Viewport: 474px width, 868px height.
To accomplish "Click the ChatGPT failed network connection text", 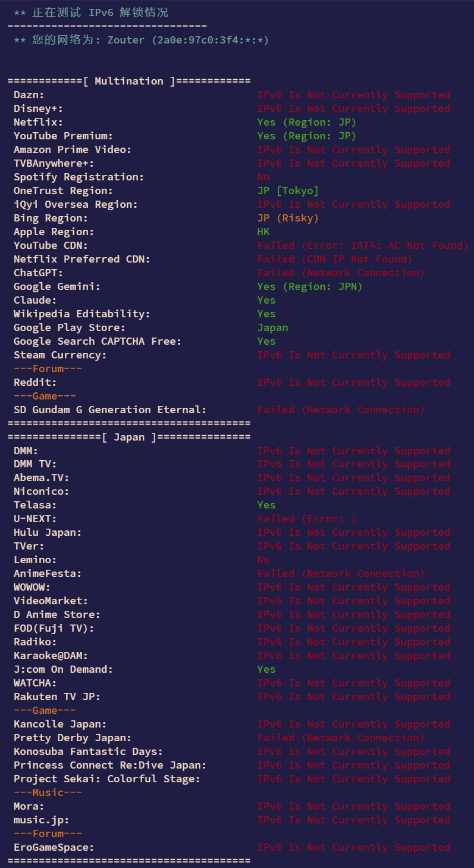I will [x=341, y=273].
